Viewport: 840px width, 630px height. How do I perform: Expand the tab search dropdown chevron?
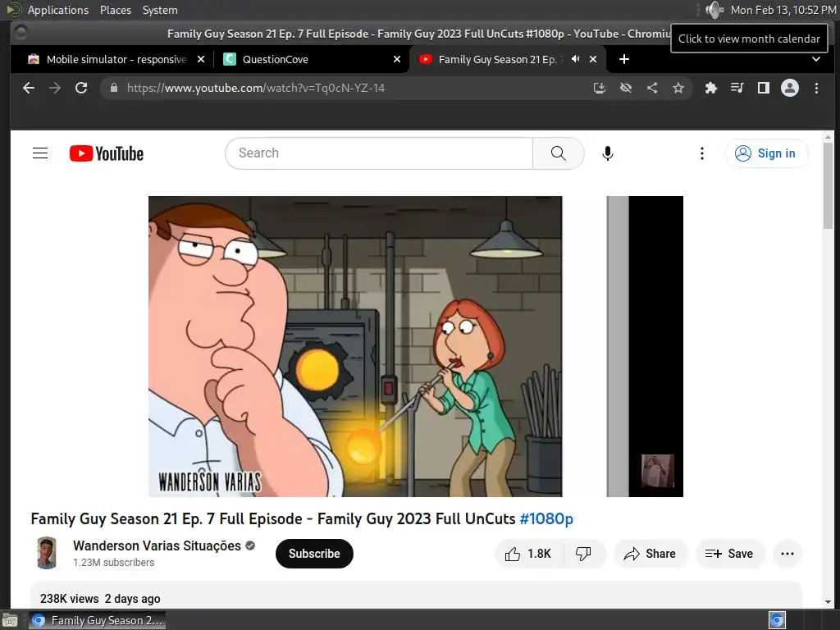click(816, 59)
